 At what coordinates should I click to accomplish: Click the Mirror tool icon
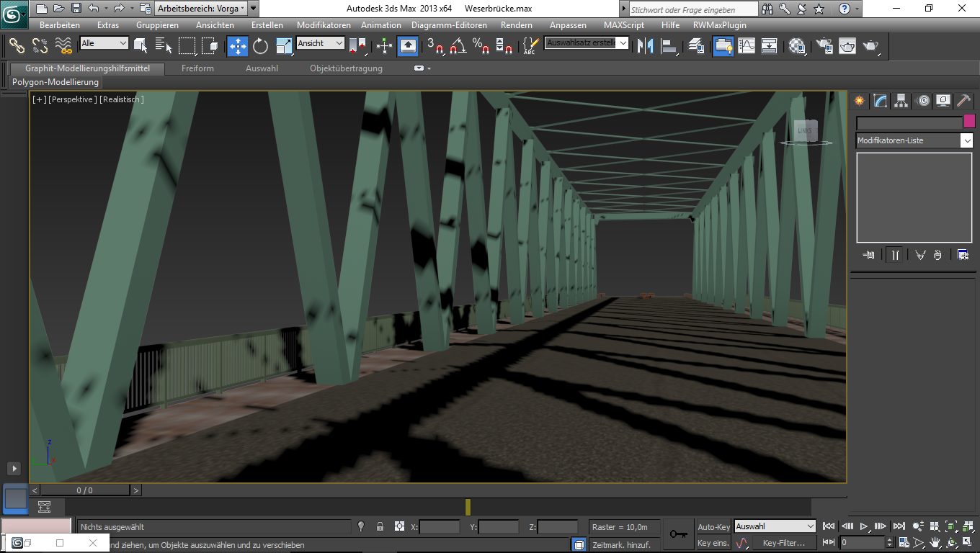(645, 46)
